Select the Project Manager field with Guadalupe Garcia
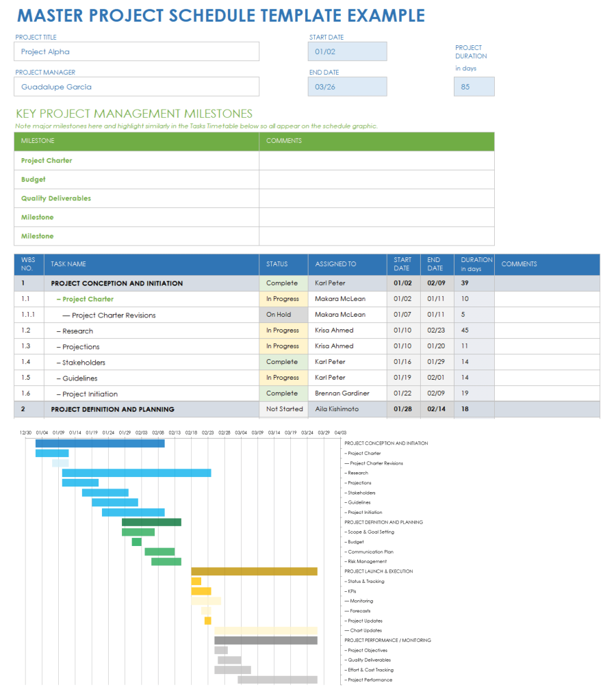This screenshot has height=700, width=616. (136, 87)
